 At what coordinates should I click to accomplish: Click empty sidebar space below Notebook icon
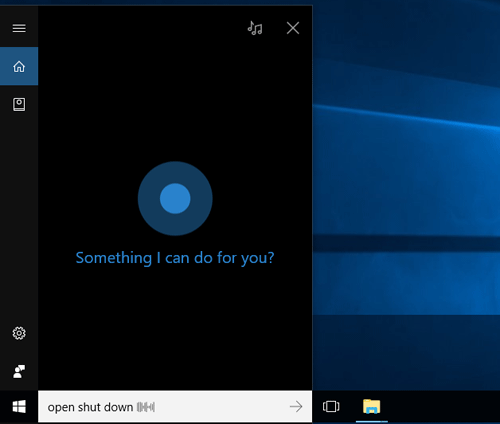tap(19, 217)
